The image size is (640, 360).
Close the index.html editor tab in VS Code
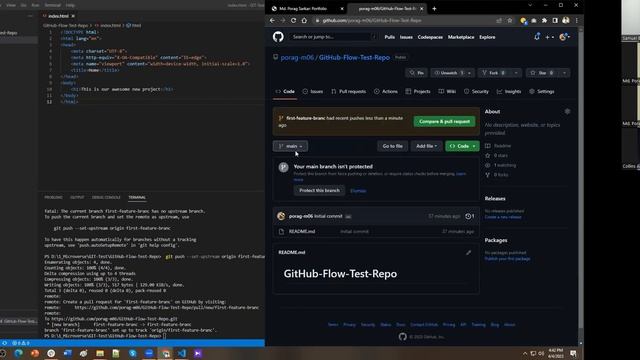click(73, 16)
